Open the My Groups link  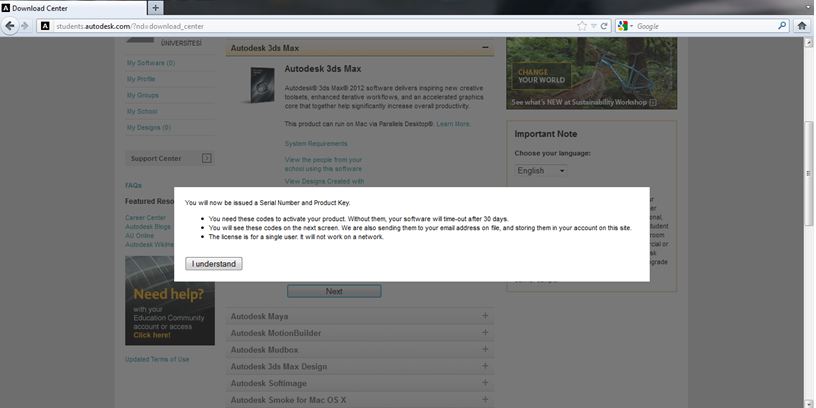[x=143, y=95]
